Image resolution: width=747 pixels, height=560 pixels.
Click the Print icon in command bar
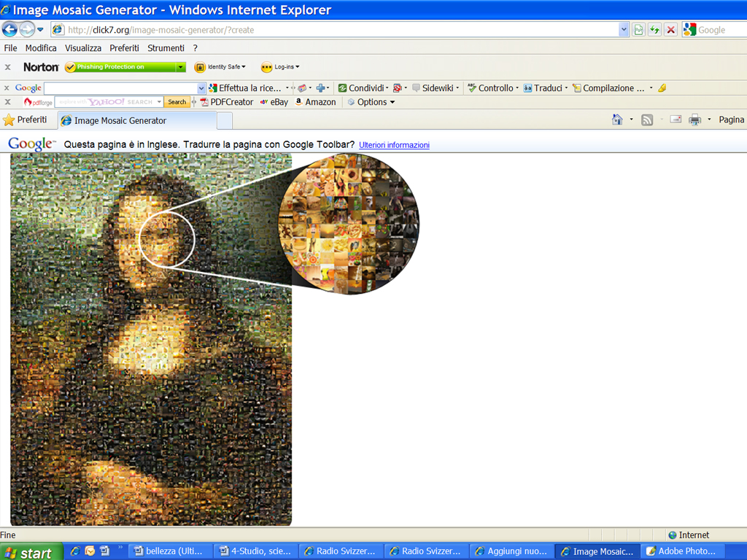click(694, 120)
